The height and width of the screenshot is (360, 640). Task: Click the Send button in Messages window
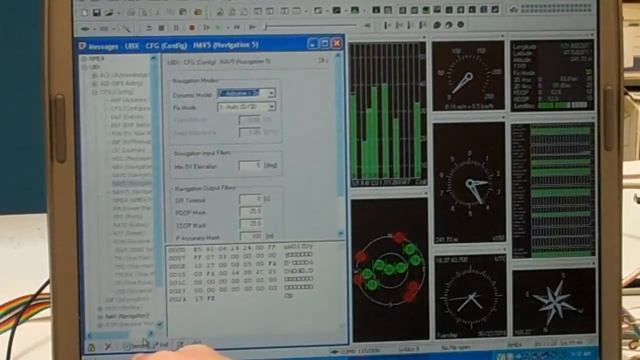[137, 346]
